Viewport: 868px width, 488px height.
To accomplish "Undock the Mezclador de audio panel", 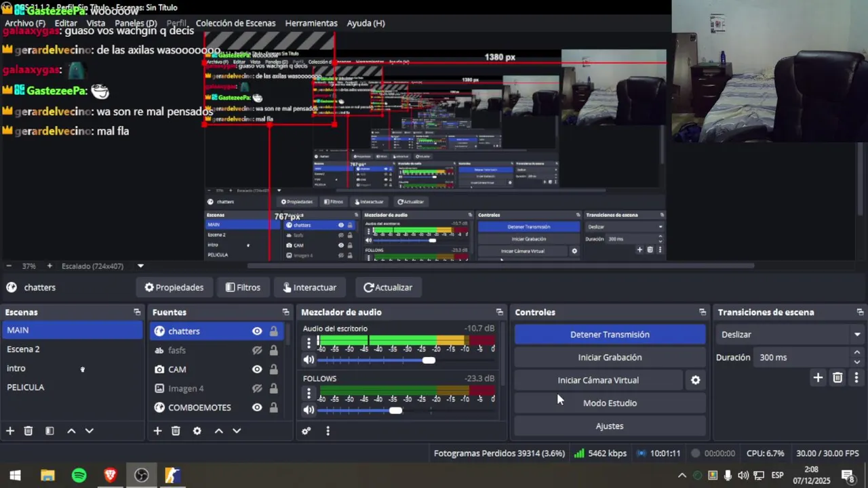I will (500, 312).
